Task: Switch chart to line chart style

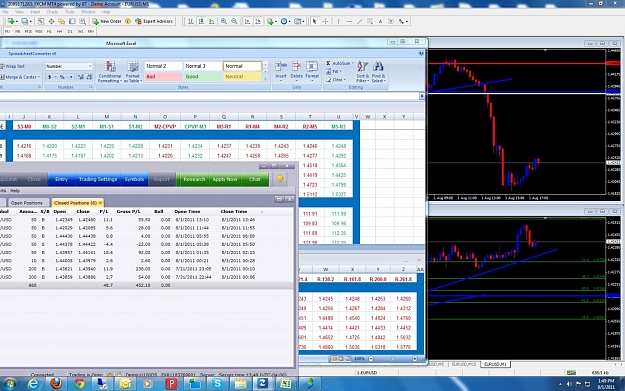Action: coord(212,21)
